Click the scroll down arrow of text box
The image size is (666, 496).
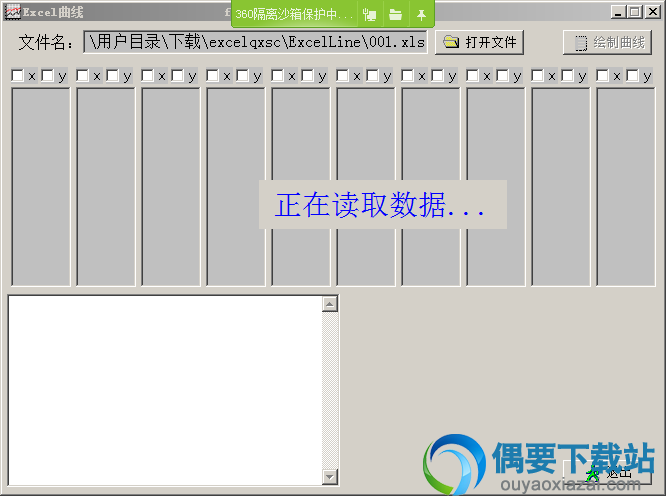tap(330, 477)
